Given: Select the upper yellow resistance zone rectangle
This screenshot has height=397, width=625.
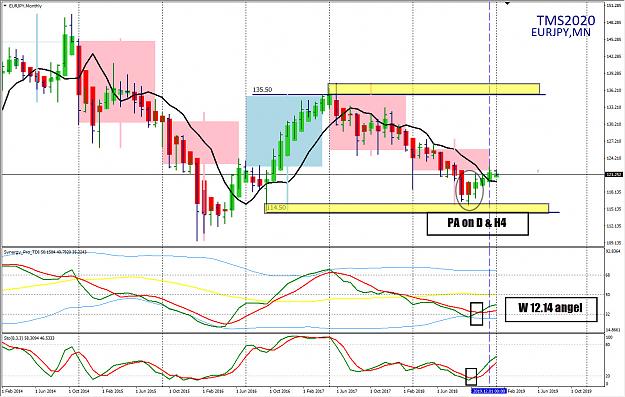Looking at the screenshot, I should click(x=434, y=89).
